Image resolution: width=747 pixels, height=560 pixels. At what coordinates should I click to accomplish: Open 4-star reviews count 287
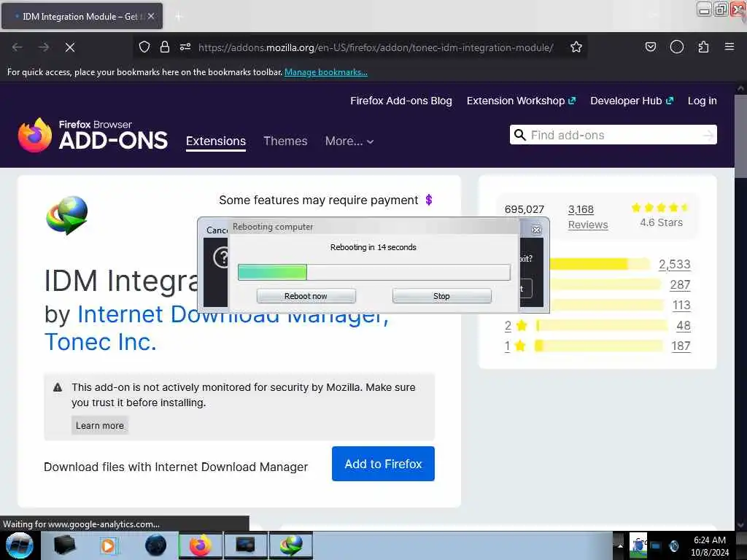pyautogui.click(x=680, y=285)
